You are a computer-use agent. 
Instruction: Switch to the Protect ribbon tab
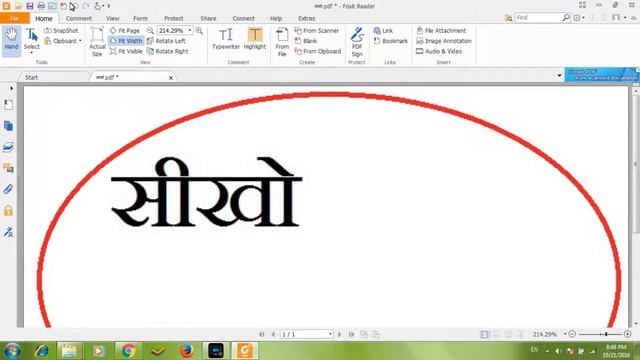(173, 18)
